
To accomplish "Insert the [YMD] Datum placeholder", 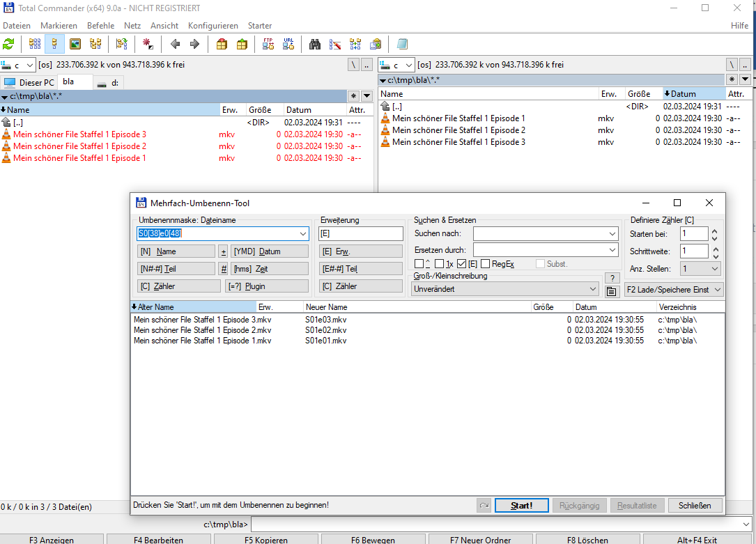I will 270,251.
